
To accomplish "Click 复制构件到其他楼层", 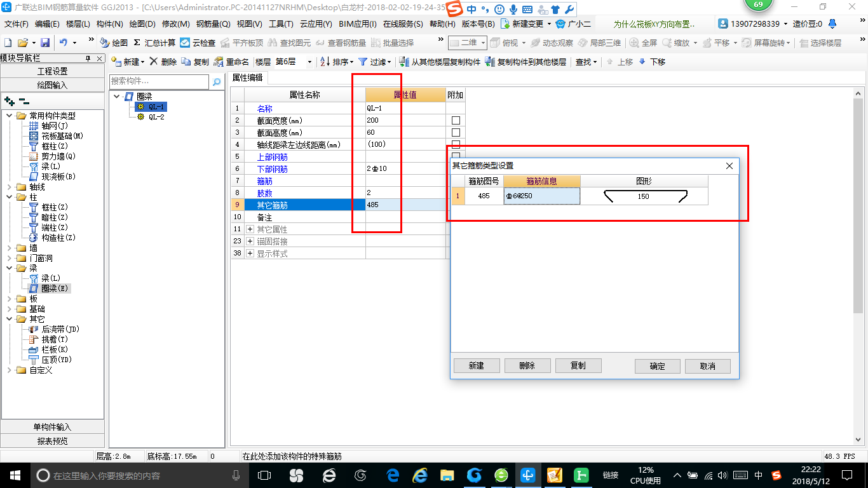I will pyautogui.click(x=526, y=62).
